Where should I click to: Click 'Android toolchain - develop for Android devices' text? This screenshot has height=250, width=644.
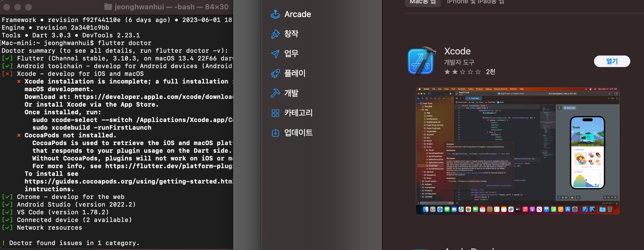click(107, 66)
